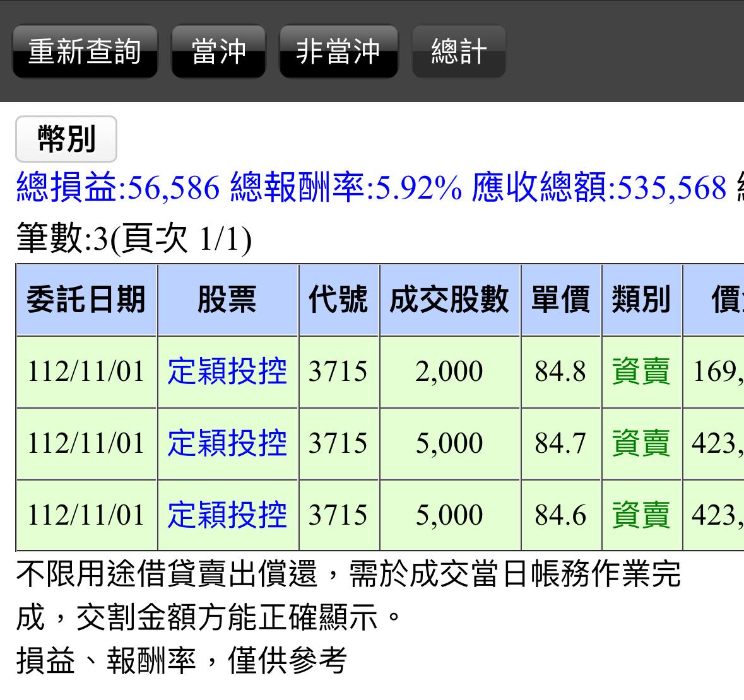744x700 pixels.
Task: Click the row with unit price 84.7
Action: [x=560, y=442]
